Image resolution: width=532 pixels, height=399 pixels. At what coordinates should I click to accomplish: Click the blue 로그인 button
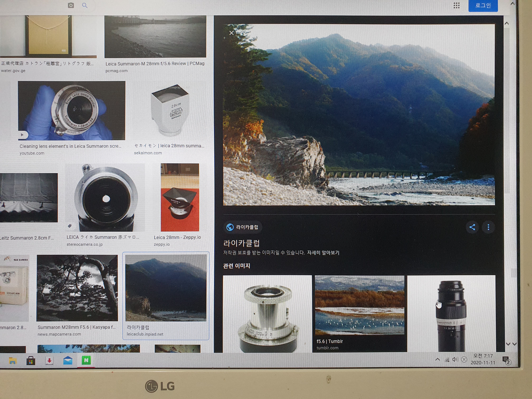click(483, 6)
